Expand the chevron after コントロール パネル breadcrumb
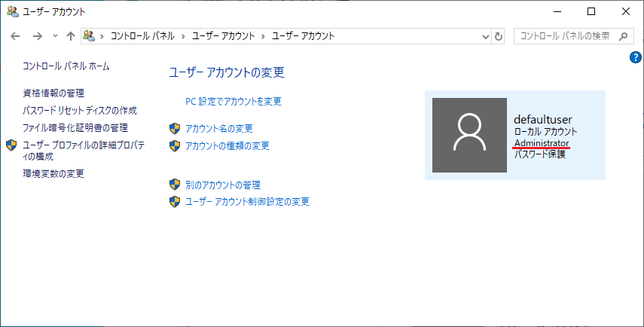Viewport: 644px width, 327px height. (x=183, y=36)
